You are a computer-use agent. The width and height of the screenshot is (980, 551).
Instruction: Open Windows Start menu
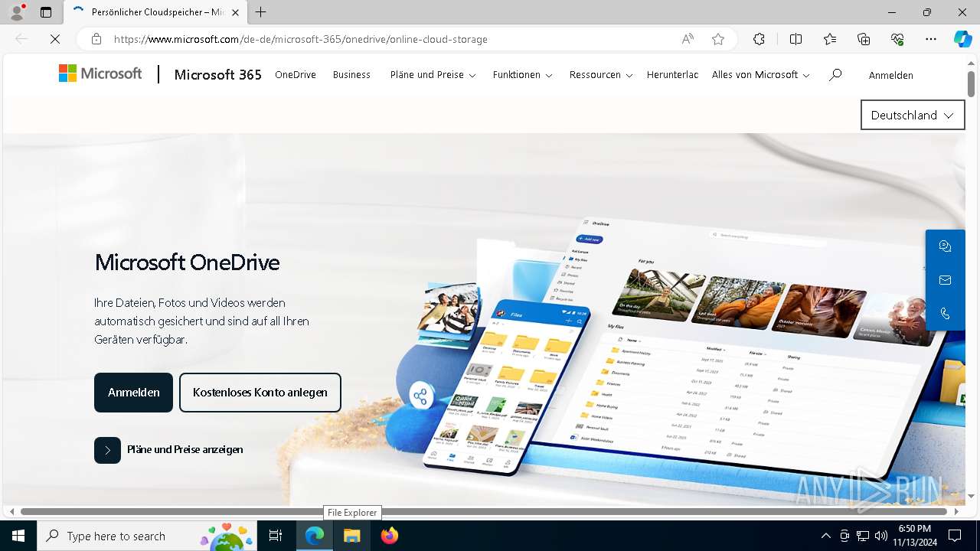click(18, 536)
